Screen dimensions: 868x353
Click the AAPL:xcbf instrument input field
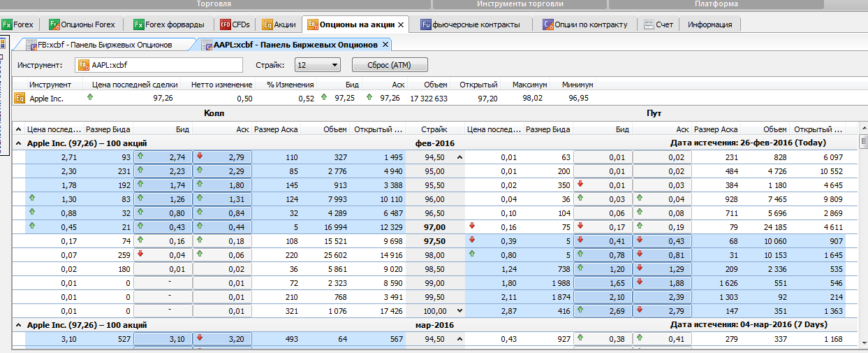159,66
